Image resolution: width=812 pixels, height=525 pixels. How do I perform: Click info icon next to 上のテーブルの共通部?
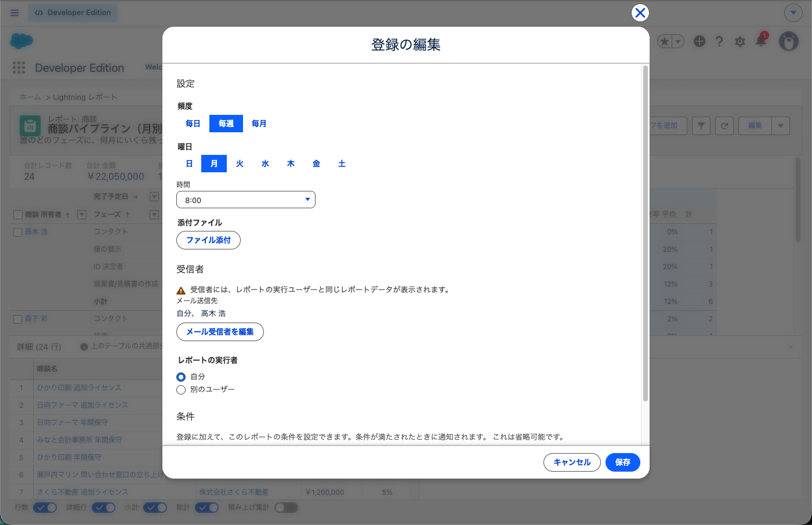pyautogui.click(x=84, y=347)
